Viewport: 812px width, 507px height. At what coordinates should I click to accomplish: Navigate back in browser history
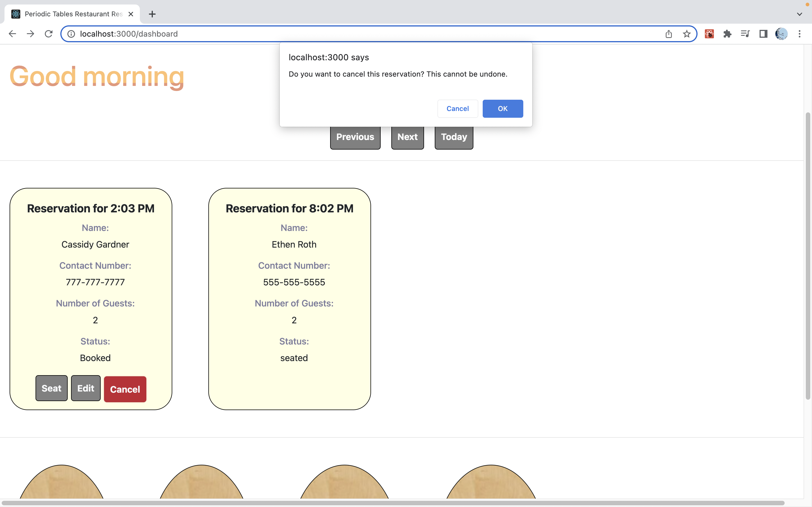click(x=12, y=34)
